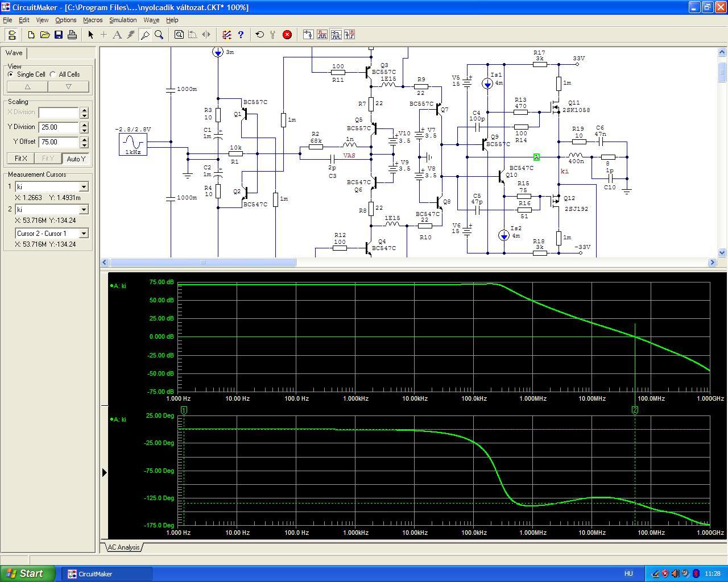Click the red stop simulation icon
Image resolution: width=728 pixels, height=582 pixels.
click(287, 35)
